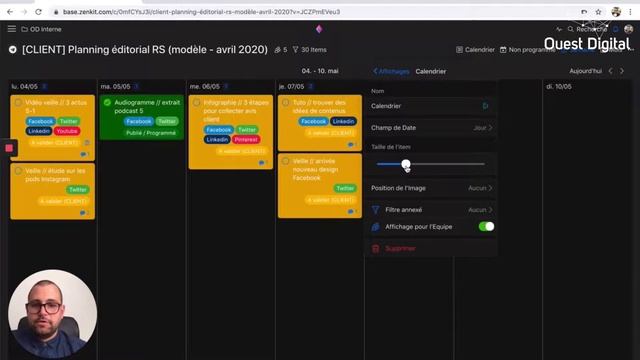640x360 pixels.
Task: Open the Non programmé items panel
Action: coord(527,50)
